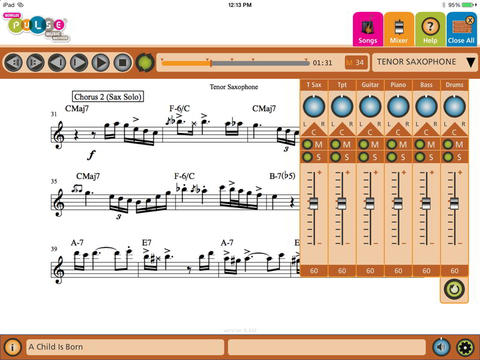The image size is (480, 360).
Task: Solo the Piano channel
Action: pos(392,157)
